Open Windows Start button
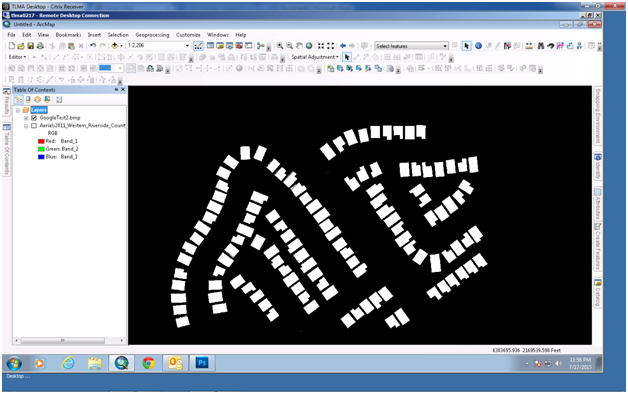This screenshot has height=394, width=628. click(x=14, y=364)
